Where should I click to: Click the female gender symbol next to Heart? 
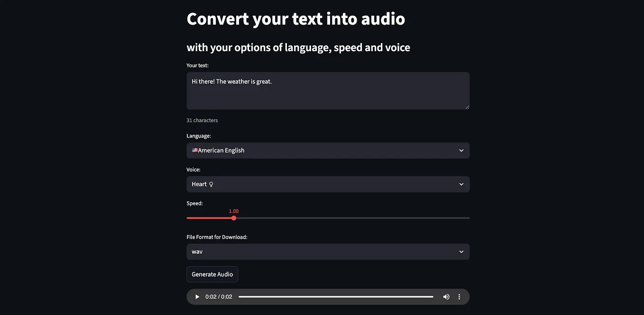211,184
